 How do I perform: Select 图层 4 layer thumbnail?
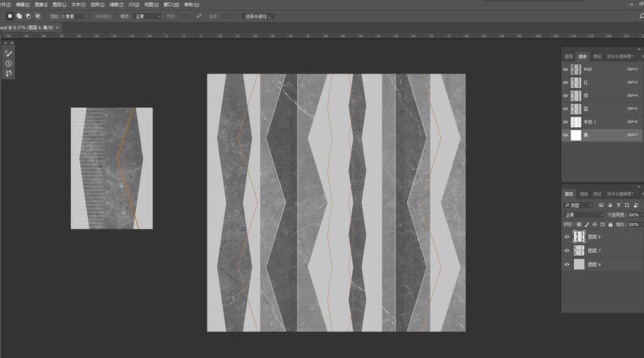(579, 264)
